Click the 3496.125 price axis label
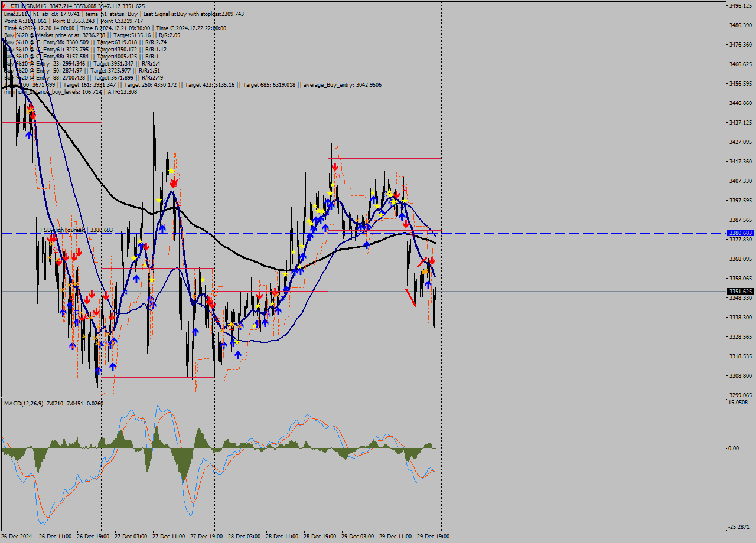756x543 pixels. tap(741, 5)
